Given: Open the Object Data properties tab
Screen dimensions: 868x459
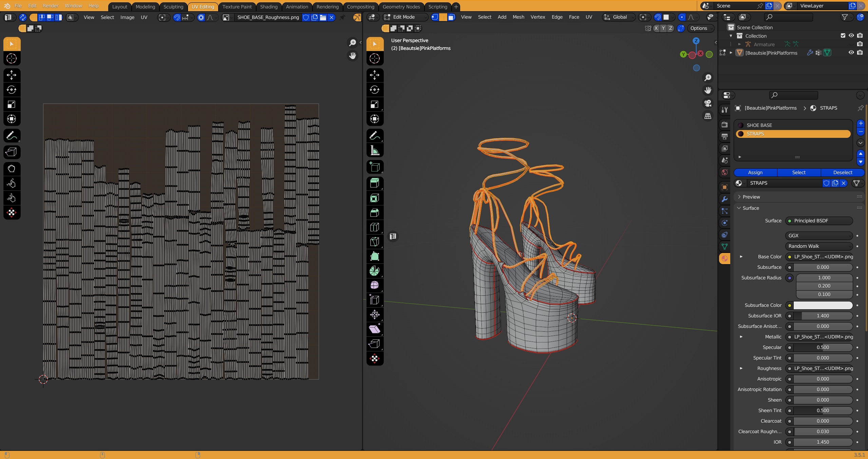Looking at the screenshot, I should point(724,247).
